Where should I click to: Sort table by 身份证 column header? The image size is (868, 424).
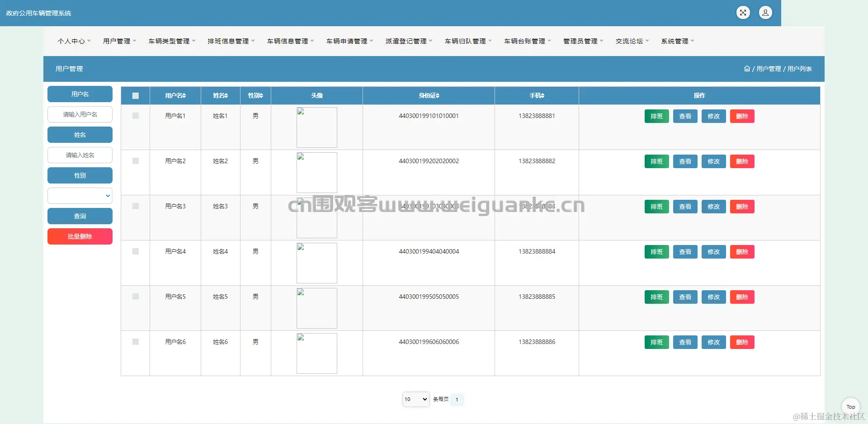coord(429,95)
